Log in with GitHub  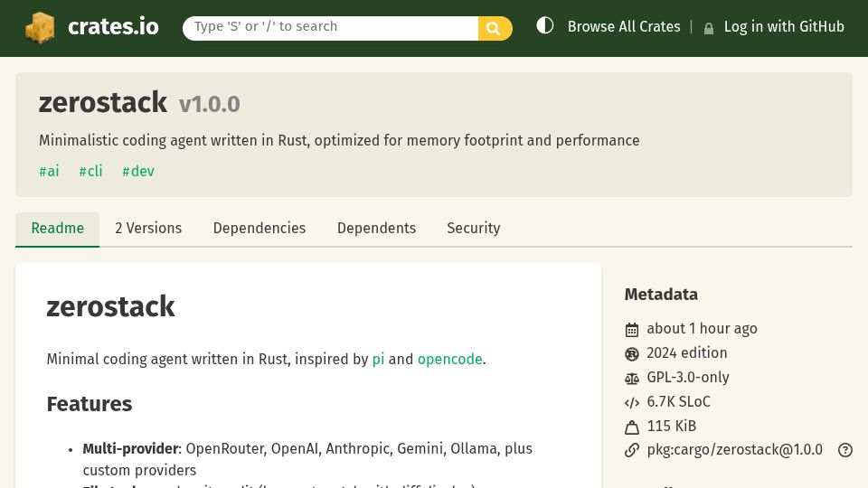tap(784, 26)
